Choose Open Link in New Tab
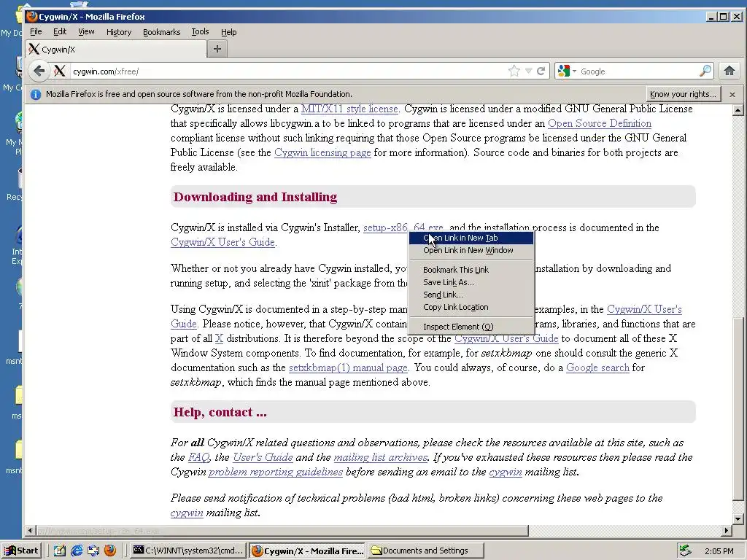This screenshot has width=747, height=560. point(471,238)
